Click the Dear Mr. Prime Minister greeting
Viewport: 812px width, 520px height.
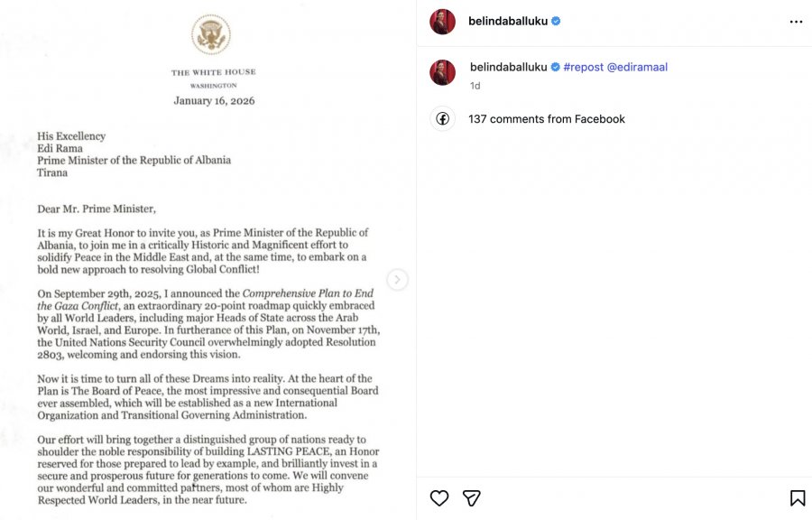[97, 209]
